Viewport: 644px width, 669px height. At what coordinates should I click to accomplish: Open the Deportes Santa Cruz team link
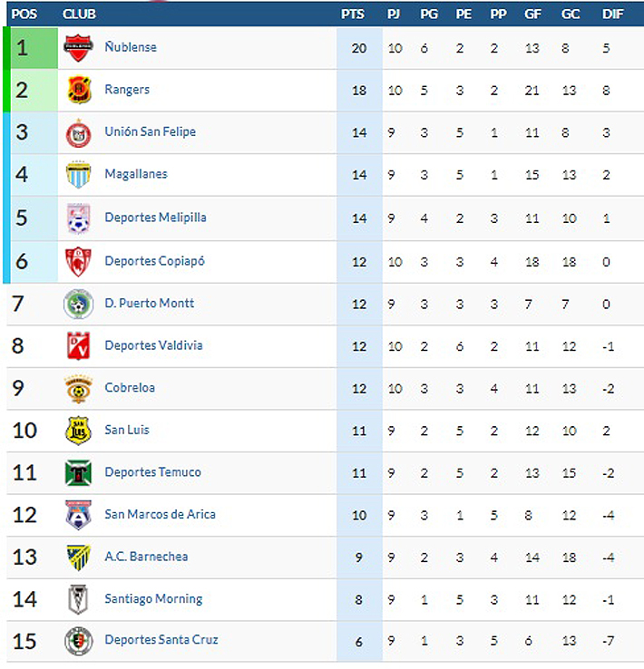coord(161,640)
